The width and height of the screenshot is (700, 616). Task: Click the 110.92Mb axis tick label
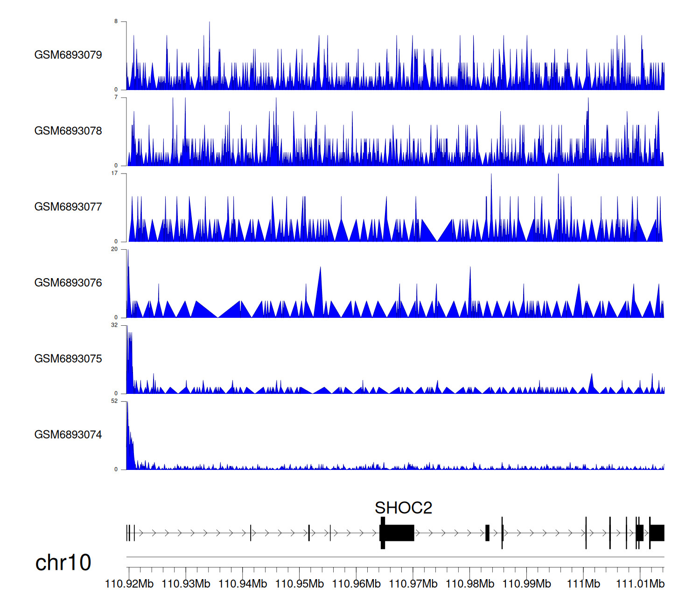click(x=129, y=584)
